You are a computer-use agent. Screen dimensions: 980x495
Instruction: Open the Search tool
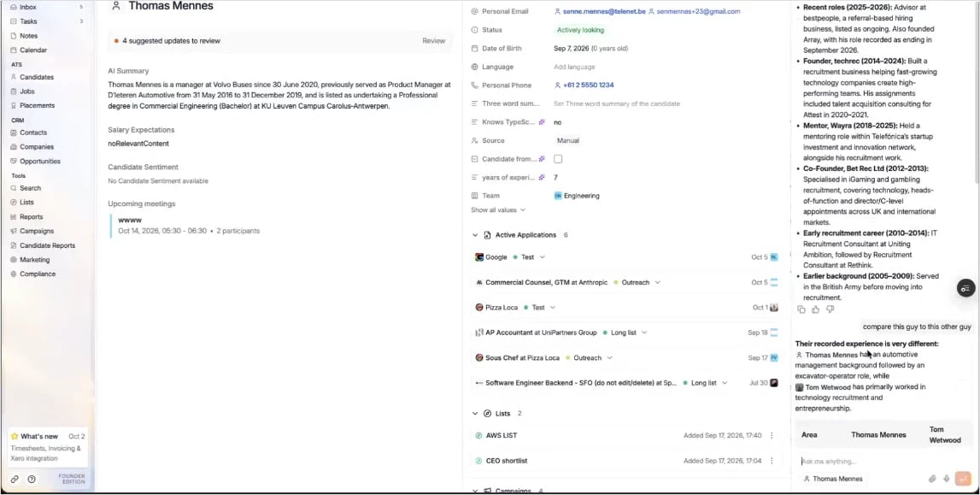(x=30, y=188)
